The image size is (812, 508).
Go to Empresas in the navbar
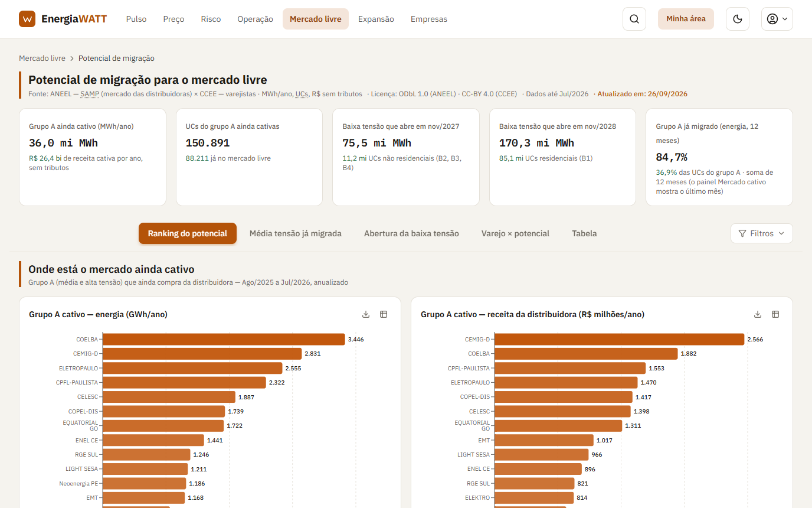429,19
